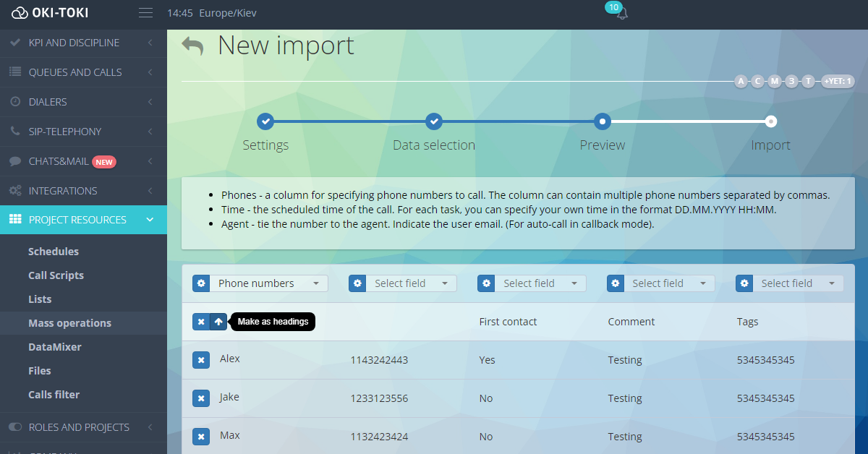Remove the Max row via X icon
868x454 pixels.
click(201, 437)
